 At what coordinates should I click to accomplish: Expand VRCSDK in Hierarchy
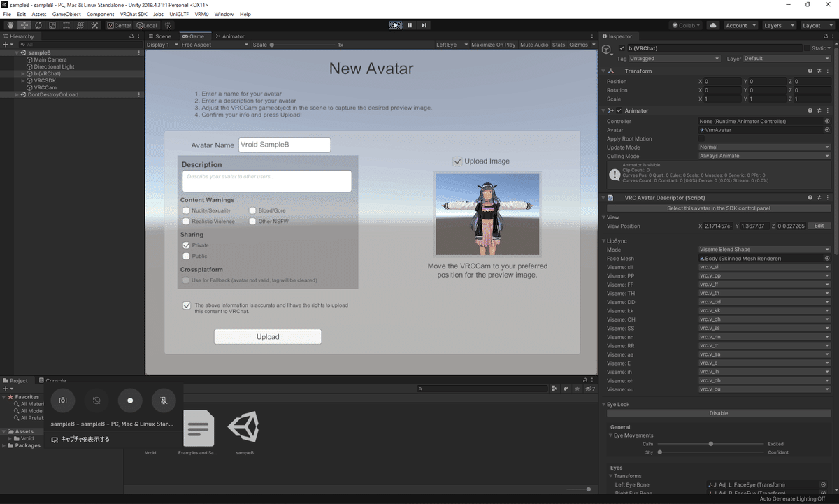click(24, 81)
